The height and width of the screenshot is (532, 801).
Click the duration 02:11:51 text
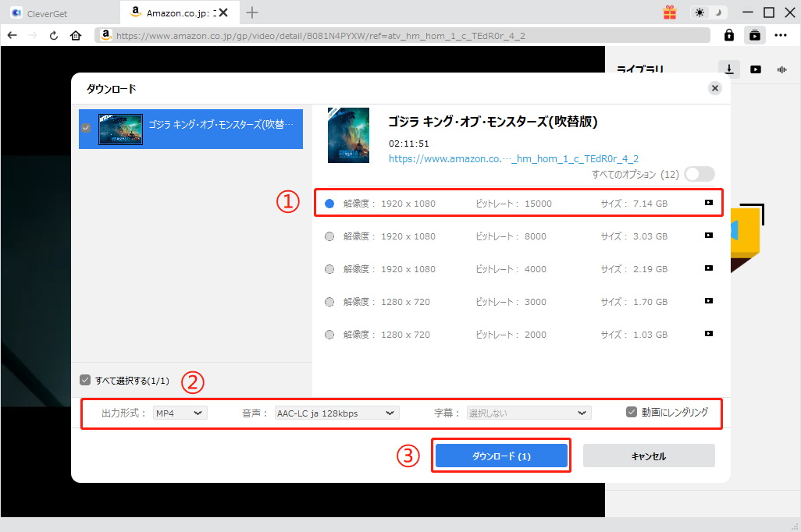[x=408, y=144]
